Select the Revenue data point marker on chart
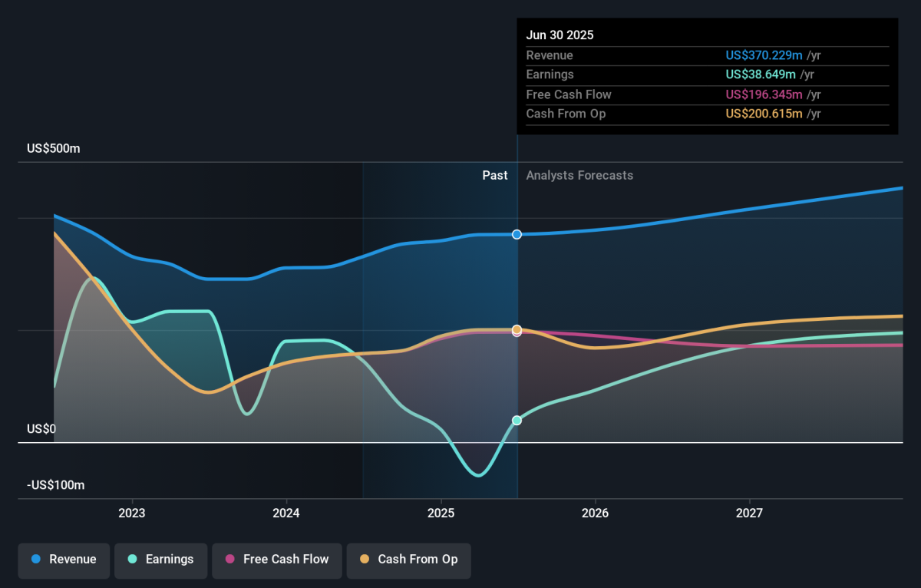Viewport: 921px width, 588px height. pyautogui.click(x=517, y=234)
